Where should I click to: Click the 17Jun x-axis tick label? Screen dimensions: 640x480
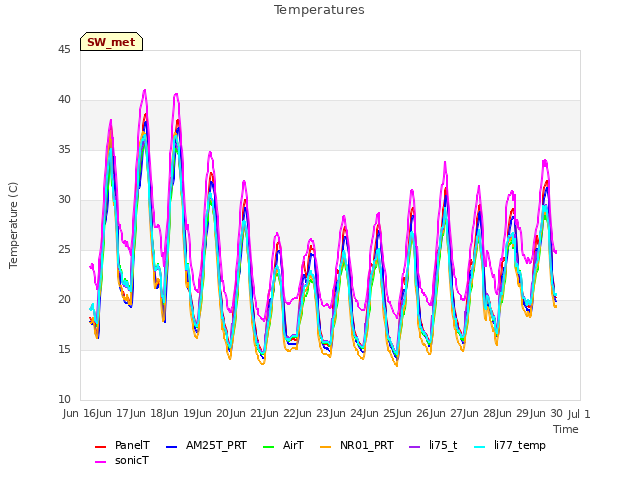pyautogui.click(x=131, y=414)
